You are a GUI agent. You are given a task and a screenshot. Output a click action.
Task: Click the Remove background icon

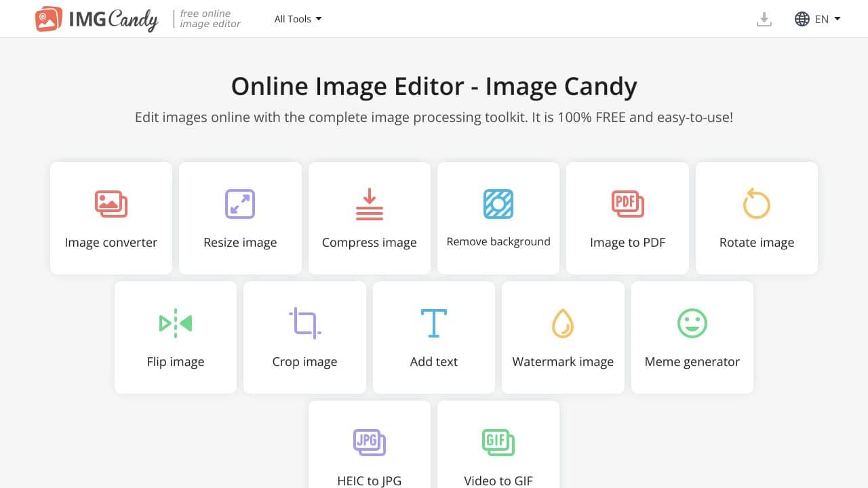pyautogui.click(x=498, y=204)
